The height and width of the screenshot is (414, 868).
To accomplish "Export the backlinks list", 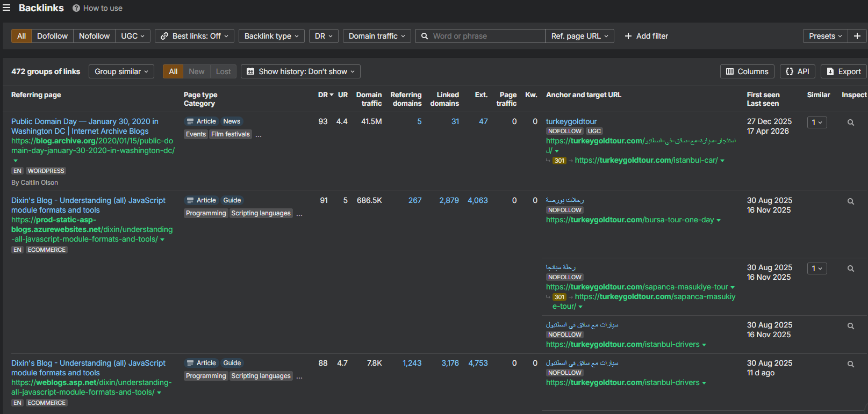I will tap(844, 71).
